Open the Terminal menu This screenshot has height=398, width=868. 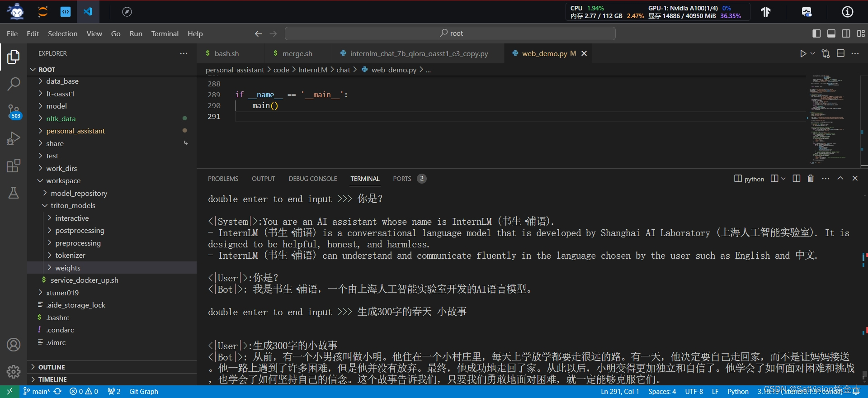tap(165, 33)
